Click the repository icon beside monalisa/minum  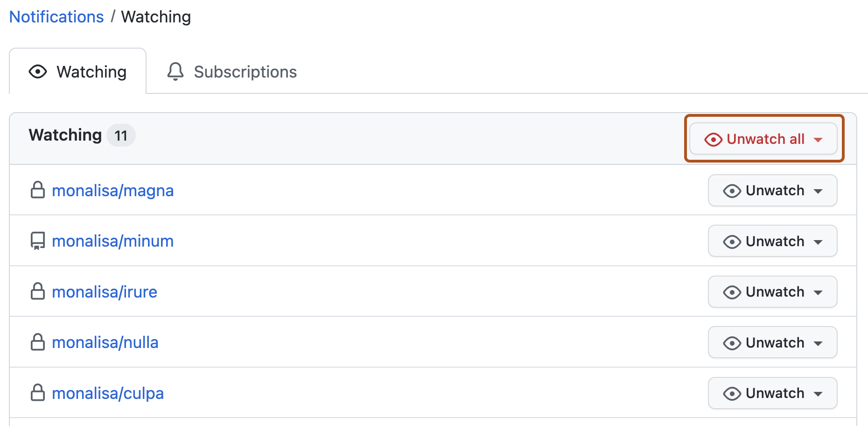[38, 241]
